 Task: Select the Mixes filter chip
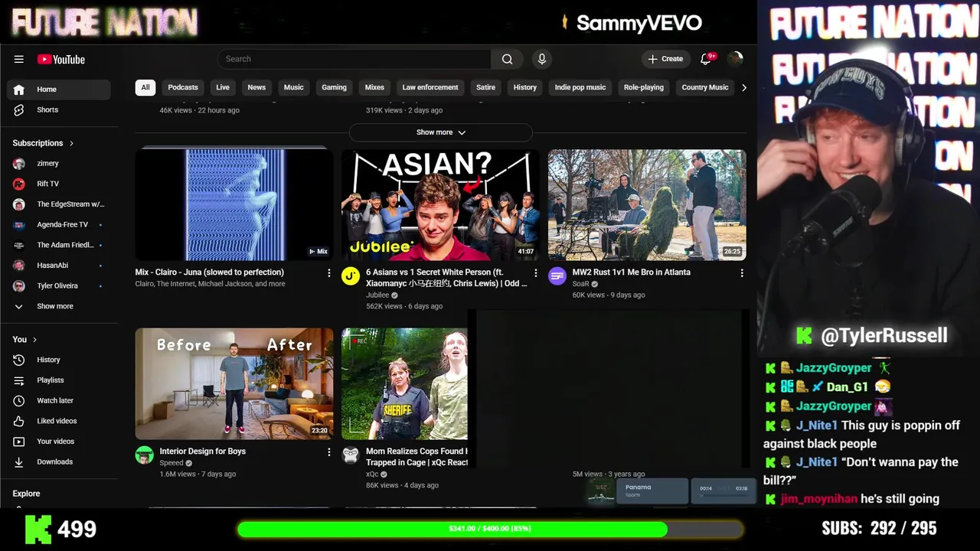(374, 87)
